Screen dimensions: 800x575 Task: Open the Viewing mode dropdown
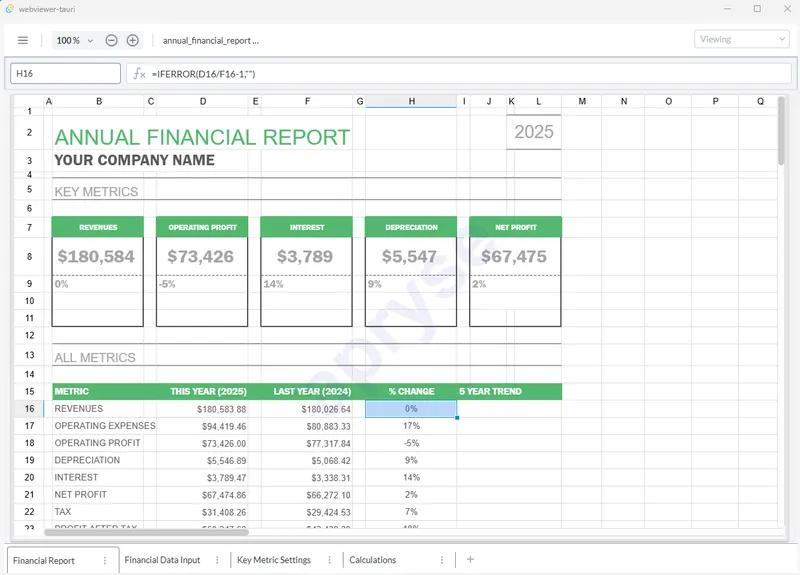pos(741,39)
